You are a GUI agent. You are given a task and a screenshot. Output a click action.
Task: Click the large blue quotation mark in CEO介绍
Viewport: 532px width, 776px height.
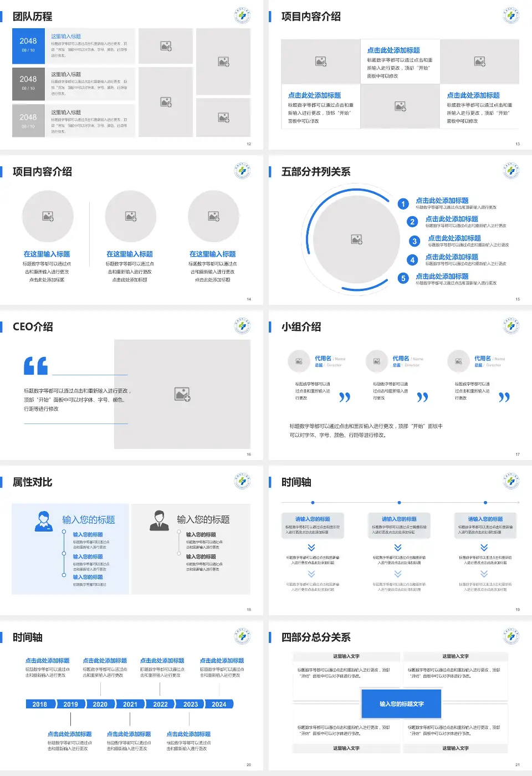(x=35, y=366)
